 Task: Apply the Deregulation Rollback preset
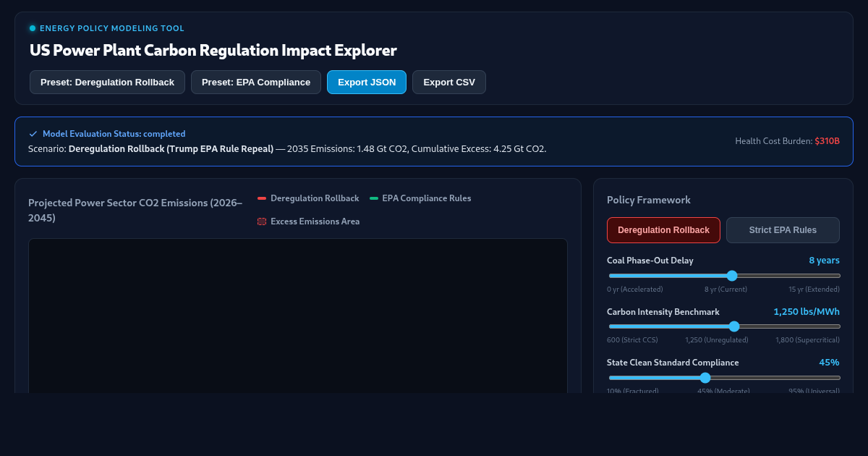click(107, 83)
